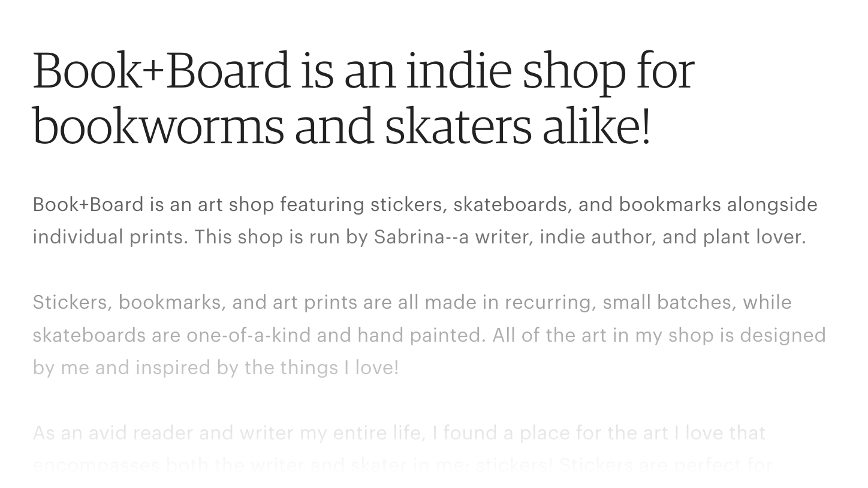The image size is (868, 488).
Task: Click the headline text 'bookworms and skaters alike!'
Action: point(341,126)
